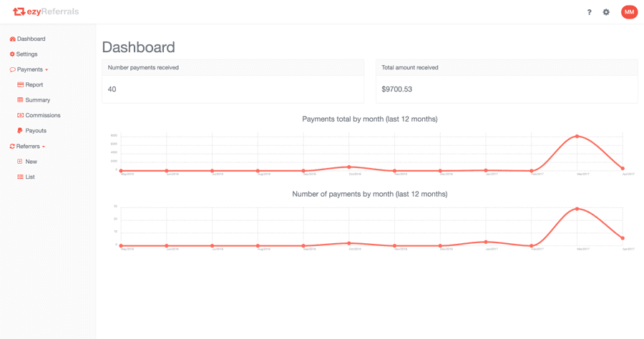Click the Jan/2017 point on number of payments chart
The height and width of the screenshot is (339, 644).
[486, 242]
